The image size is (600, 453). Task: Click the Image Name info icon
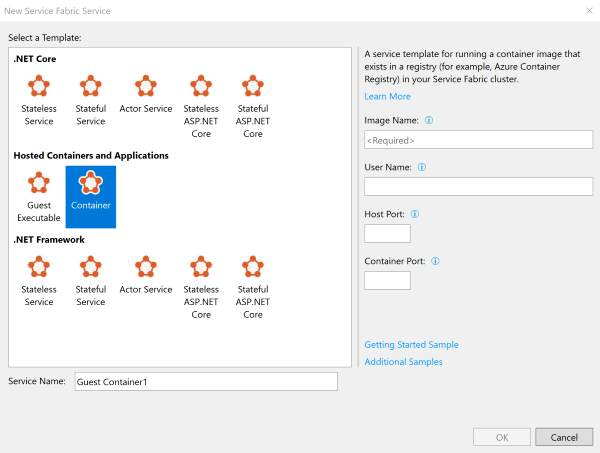click(429, 120)
